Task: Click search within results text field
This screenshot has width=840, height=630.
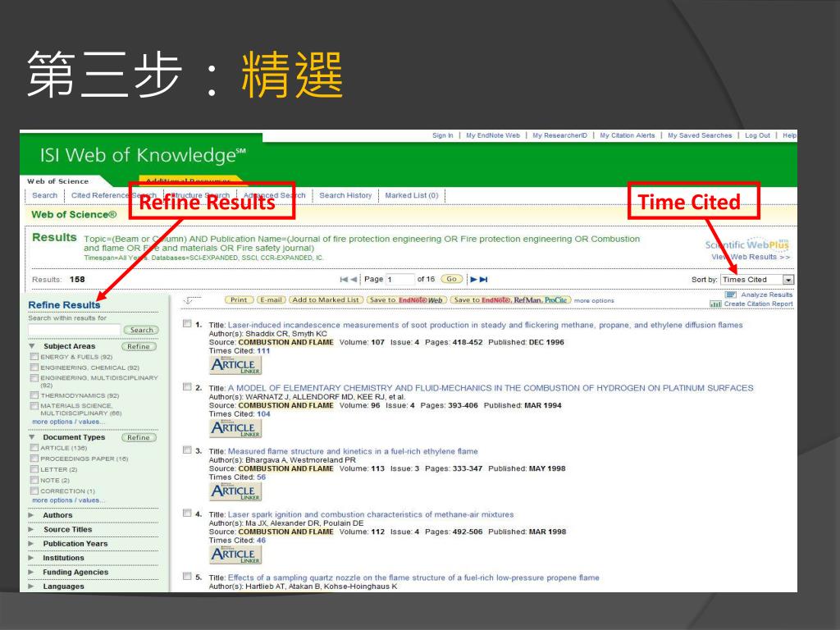Action: (x=75, y=330)
